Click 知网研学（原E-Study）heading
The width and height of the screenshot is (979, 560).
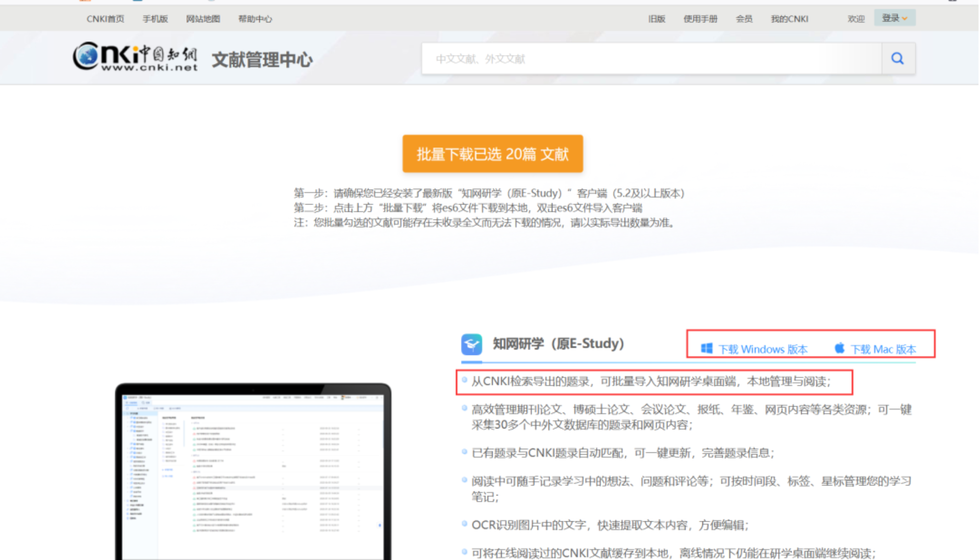pos(558,344)
